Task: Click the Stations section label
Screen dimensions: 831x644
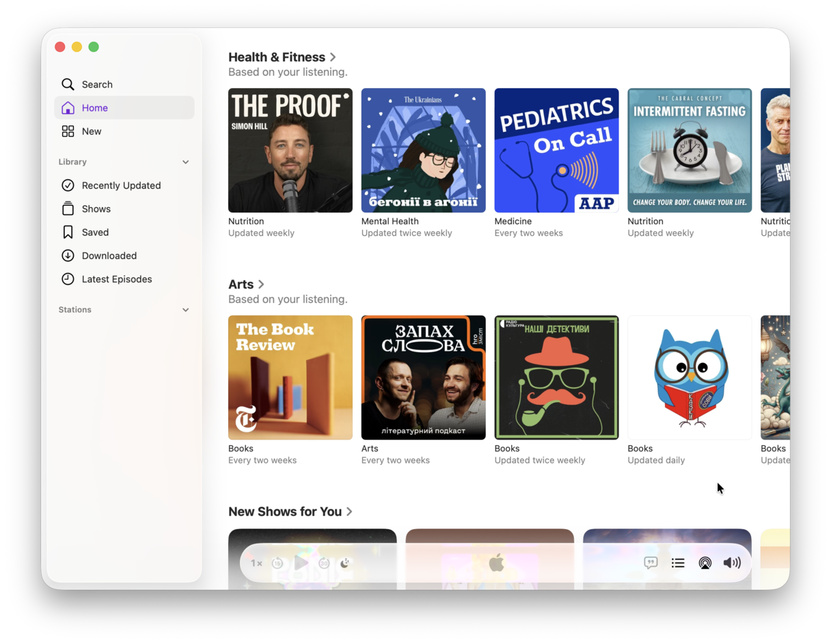Action: click(75, 310)
